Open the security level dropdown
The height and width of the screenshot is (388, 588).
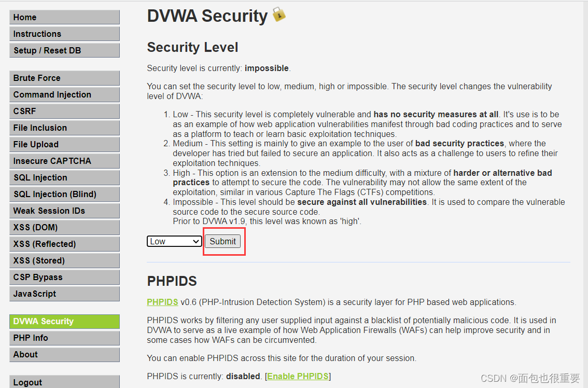[174, 241]
